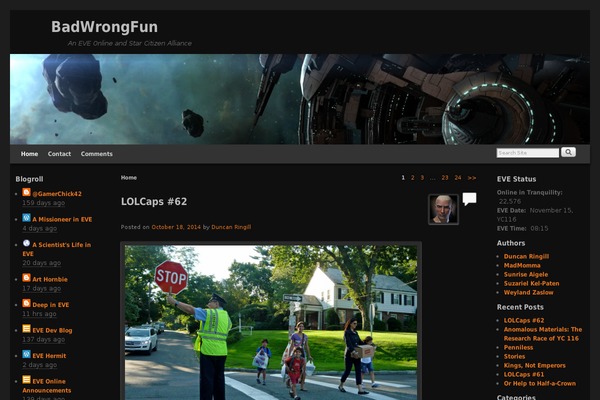Open Kings, Not Emperors recent post
Screen dimensions: 600x400
tap(535, 366)
